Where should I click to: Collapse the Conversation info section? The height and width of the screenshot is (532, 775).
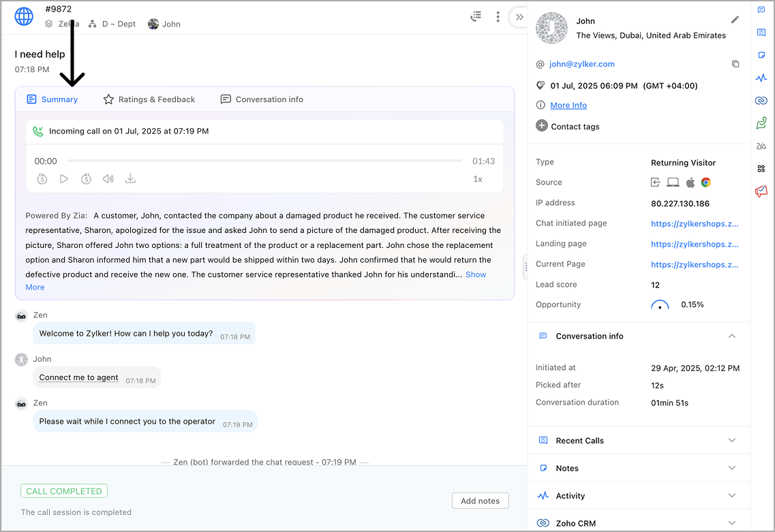pos(732,337)
